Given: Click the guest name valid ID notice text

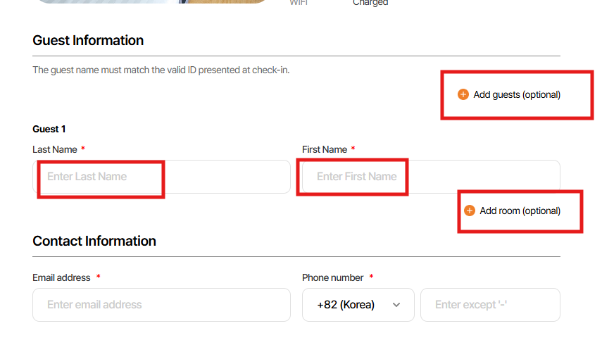Looking at the screenshot, I should pyautogui.click(x=161, y=70).
